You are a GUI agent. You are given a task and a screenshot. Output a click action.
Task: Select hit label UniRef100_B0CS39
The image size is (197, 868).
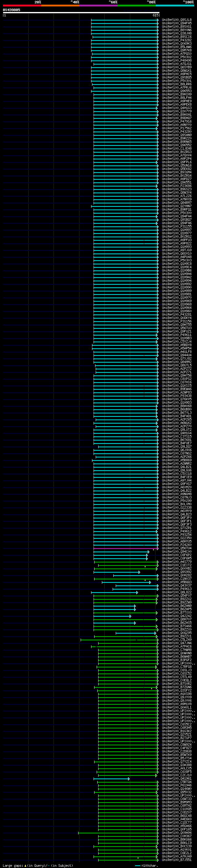point(176,846)
